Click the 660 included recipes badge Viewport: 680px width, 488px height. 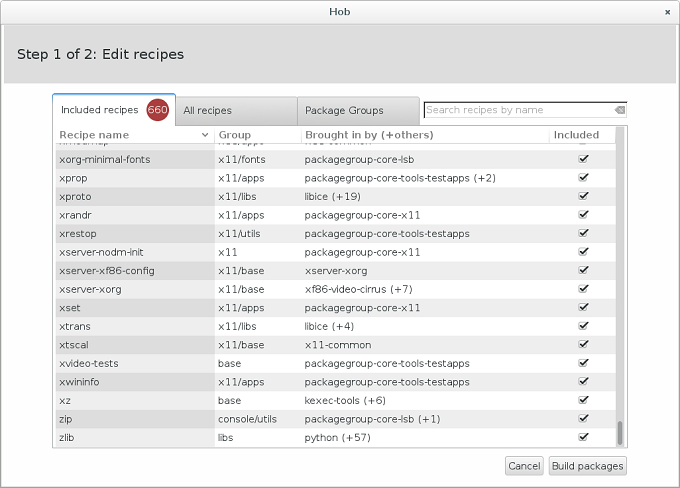point(157,110)
